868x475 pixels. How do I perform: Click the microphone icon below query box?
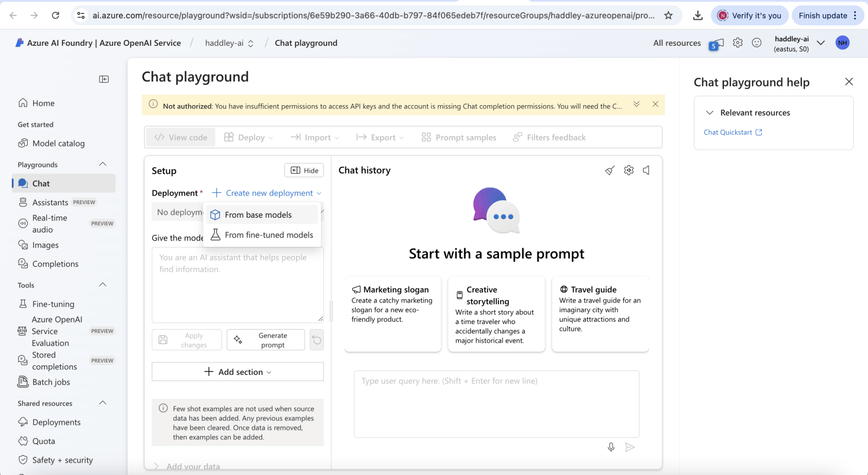pos(611,447)
